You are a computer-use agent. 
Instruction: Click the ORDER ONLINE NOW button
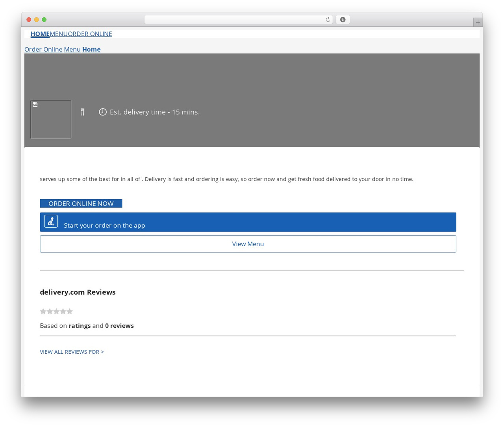pyautogui.click(x=81, y=203)
